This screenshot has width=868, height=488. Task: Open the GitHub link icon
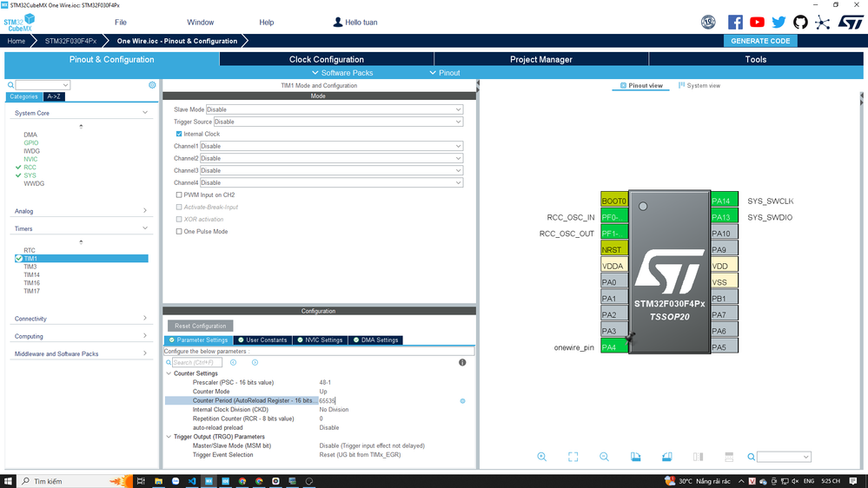[800, 22]
